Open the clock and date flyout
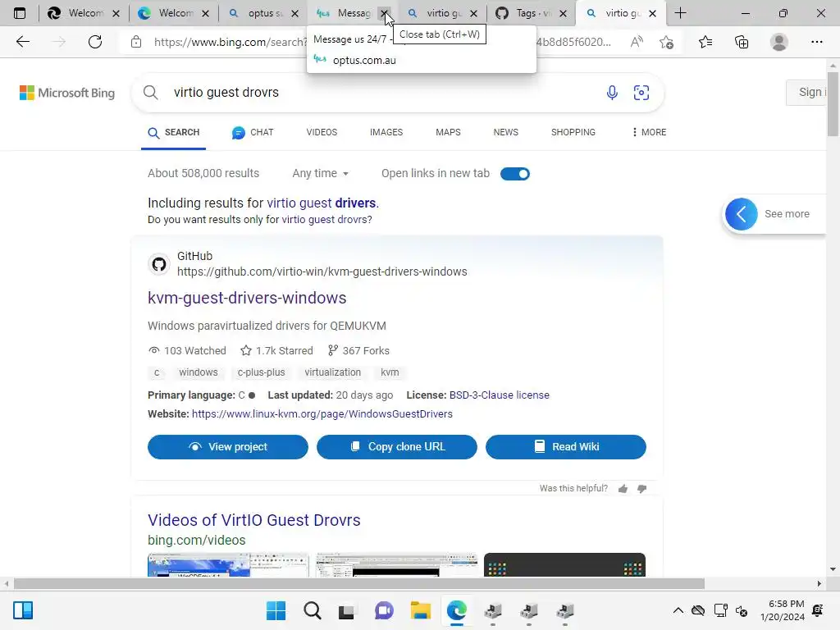The width and height of the screenshot is (840, 630). tap(782, 610)
